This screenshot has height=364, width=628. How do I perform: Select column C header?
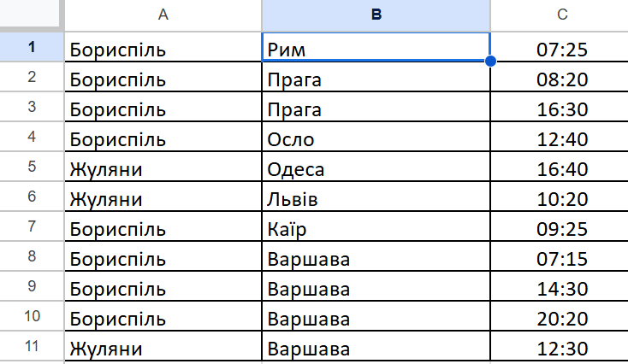(x=561, y=14)
